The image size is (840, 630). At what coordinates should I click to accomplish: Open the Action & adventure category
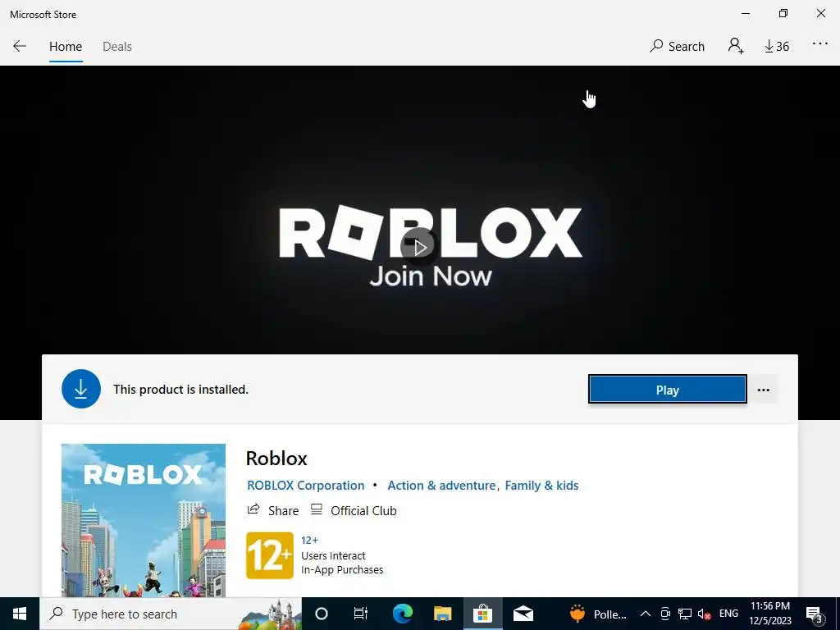pos(441,486)
